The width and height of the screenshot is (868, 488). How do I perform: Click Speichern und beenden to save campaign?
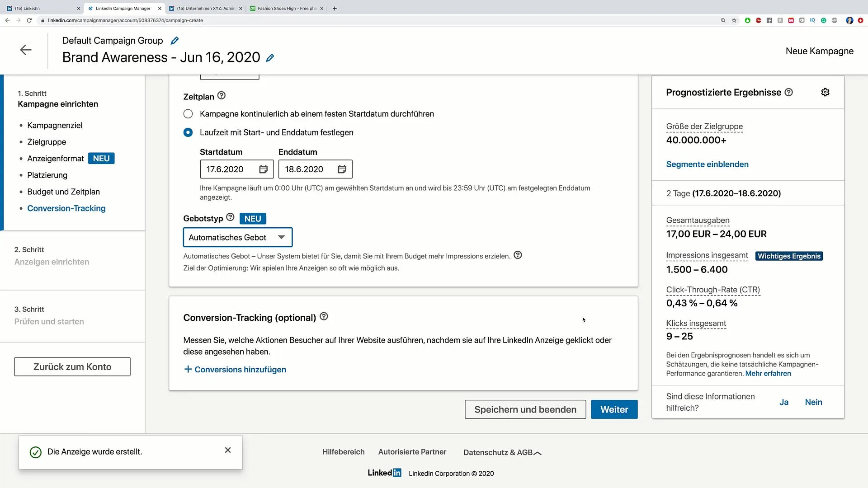pos(526,409)
